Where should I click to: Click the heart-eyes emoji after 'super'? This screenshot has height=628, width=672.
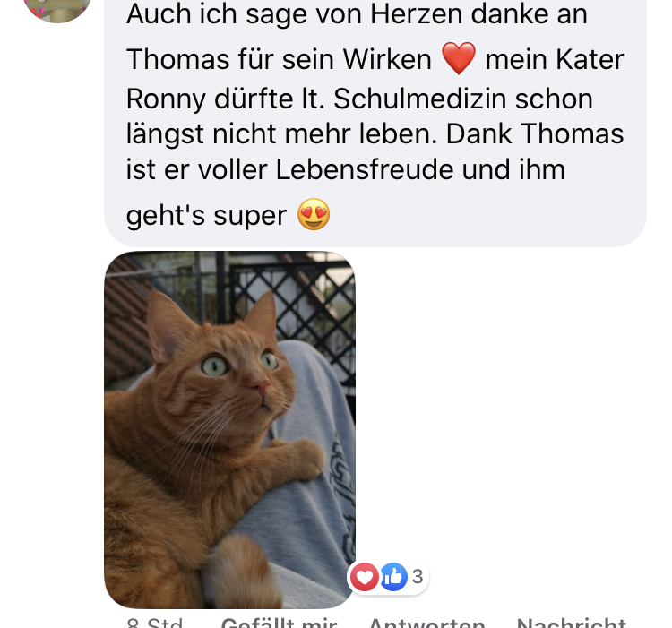314,215
